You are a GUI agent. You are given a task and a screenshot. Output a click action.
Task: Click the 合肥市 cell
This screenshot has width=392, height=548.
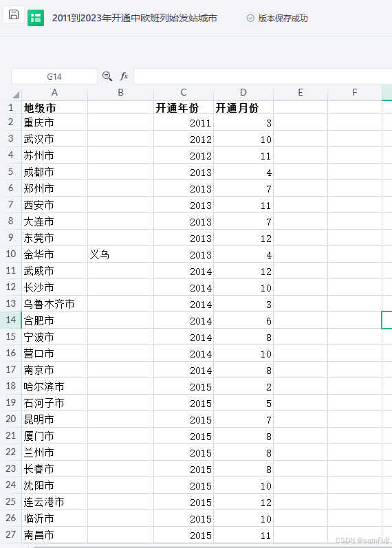tap(54, 320)
